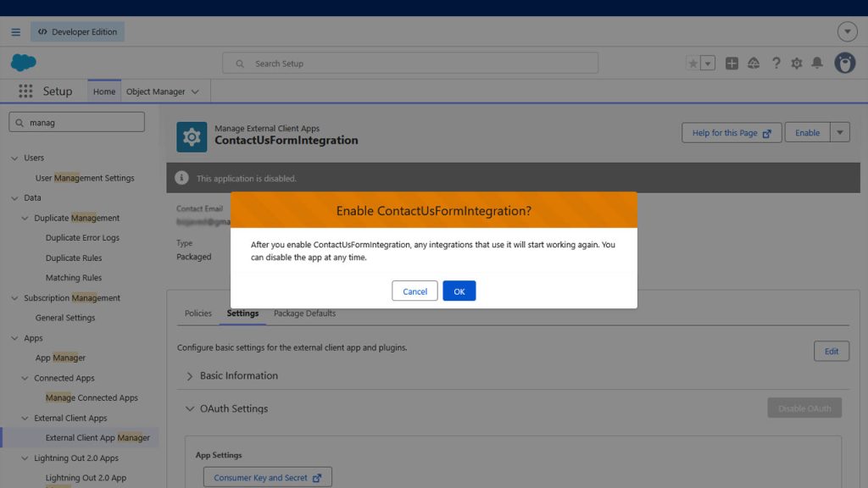Open General Settings
This screenshot has width=868, height=488.
tap(65, 318)
